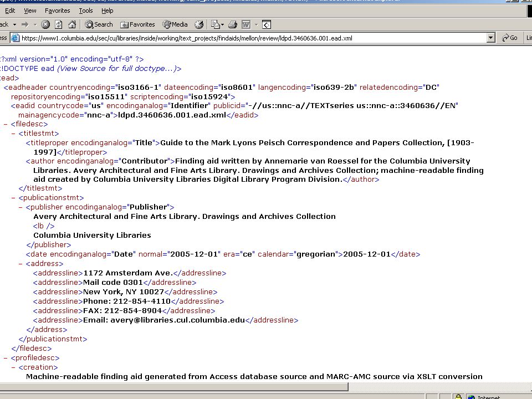Collapse the profiledesc element
The image size is (532, 399).
tap(6, 358)
